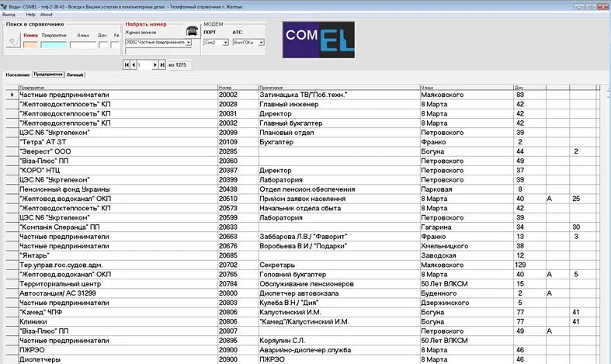The image size is (611, 364).
Task: Select the "Эверест" ООО cell
Action: coord(118,151)
